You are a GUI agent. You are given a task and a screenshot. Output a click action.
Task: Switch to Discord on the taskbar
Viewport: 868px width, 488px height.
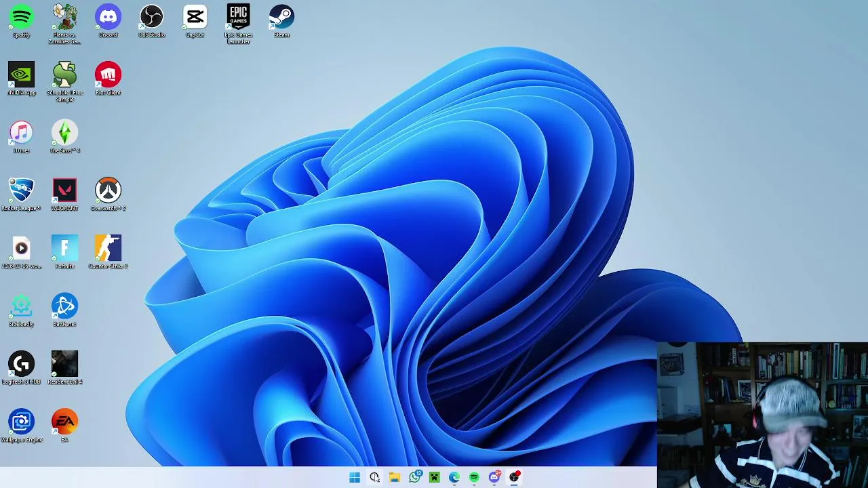(x=494, y=478)
